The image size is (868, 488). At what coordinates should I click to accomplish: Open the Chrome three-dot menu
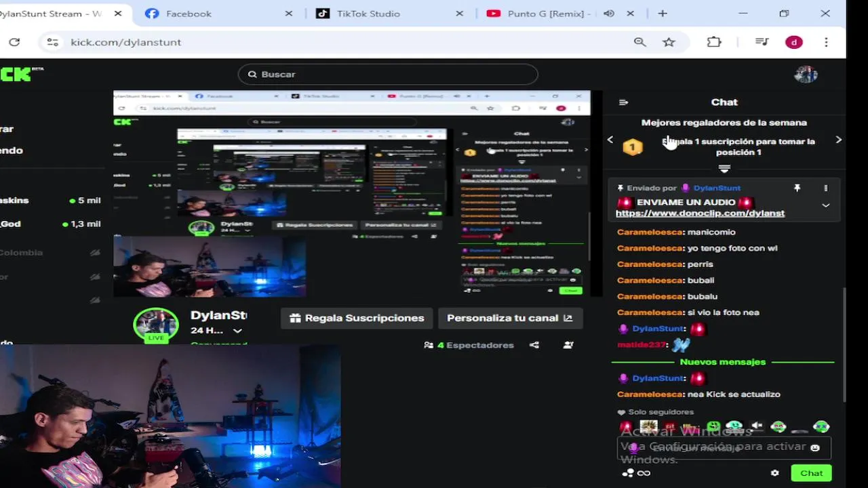pyautogui.click(x=826, y=42)
